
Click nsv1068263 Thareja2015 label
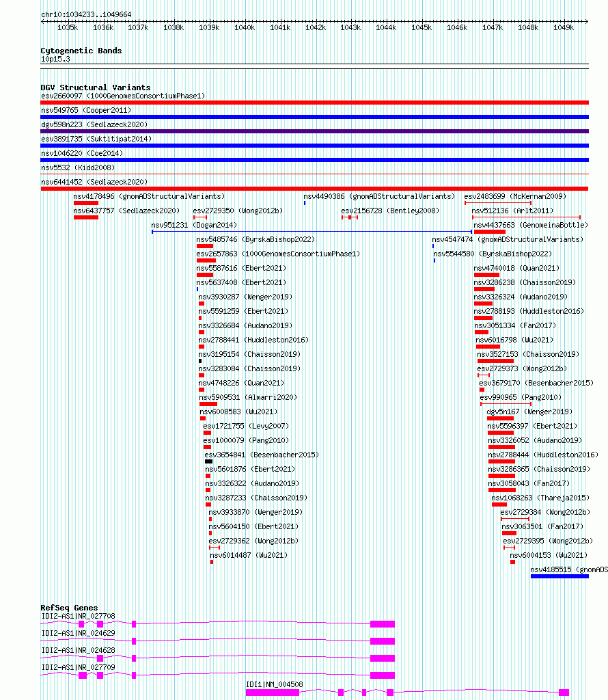[540, 498]
